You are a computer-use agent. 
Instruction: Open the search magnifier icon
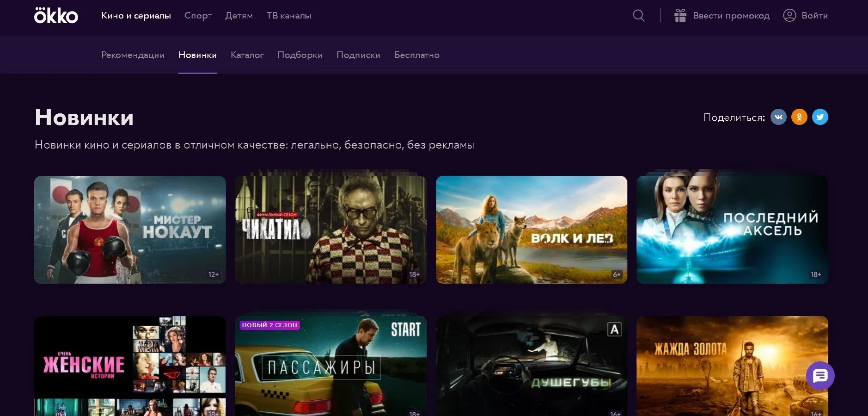tap(639, 16)
